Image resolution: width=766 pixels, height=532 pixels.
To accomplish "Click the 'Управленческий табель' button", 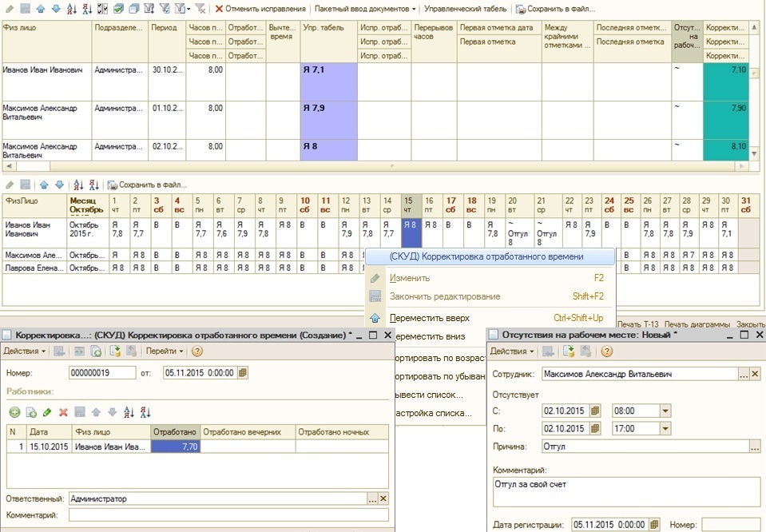I will point(465,9).
